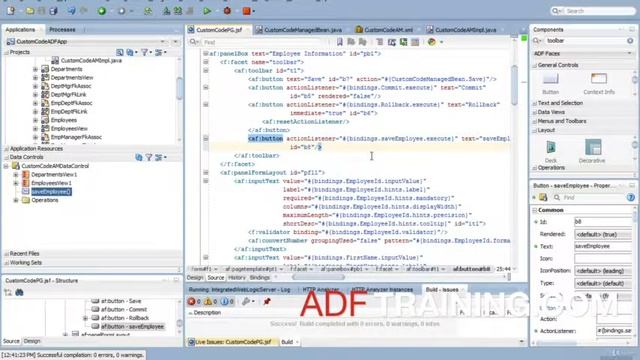Select the Decorative layout component icon
This screenshot has height=360, width=640.
[x=593, y=147]
